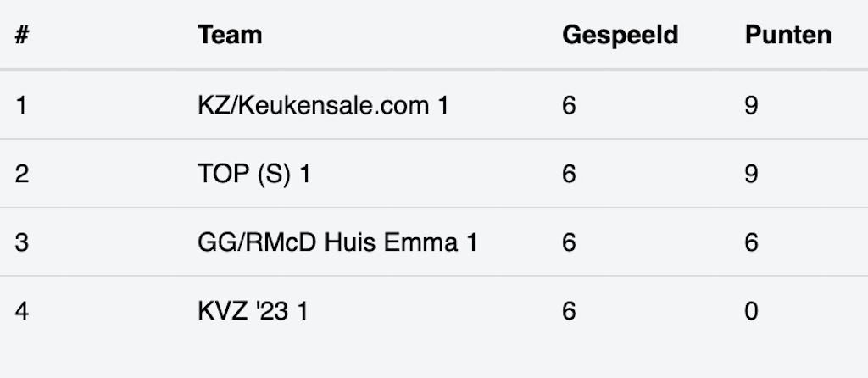Click the 'Team' column header

[x=230, y=35]
